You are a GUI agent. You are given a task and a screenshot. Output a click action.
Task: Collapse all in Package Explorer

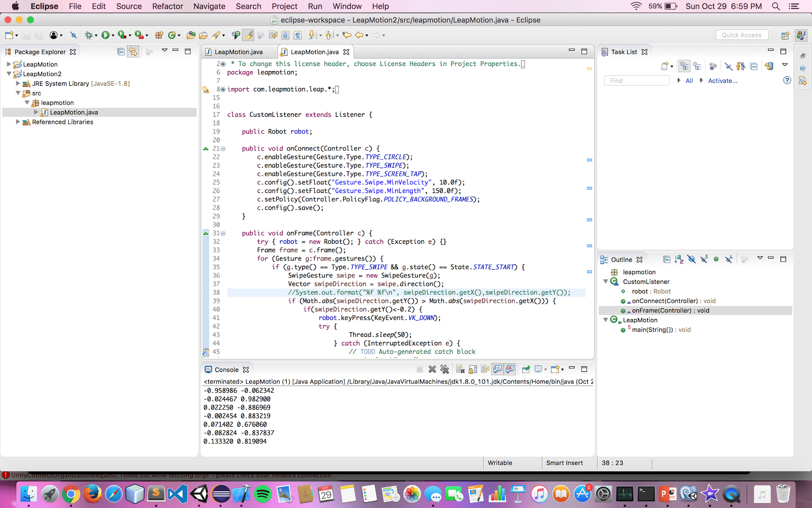(121, 52)
